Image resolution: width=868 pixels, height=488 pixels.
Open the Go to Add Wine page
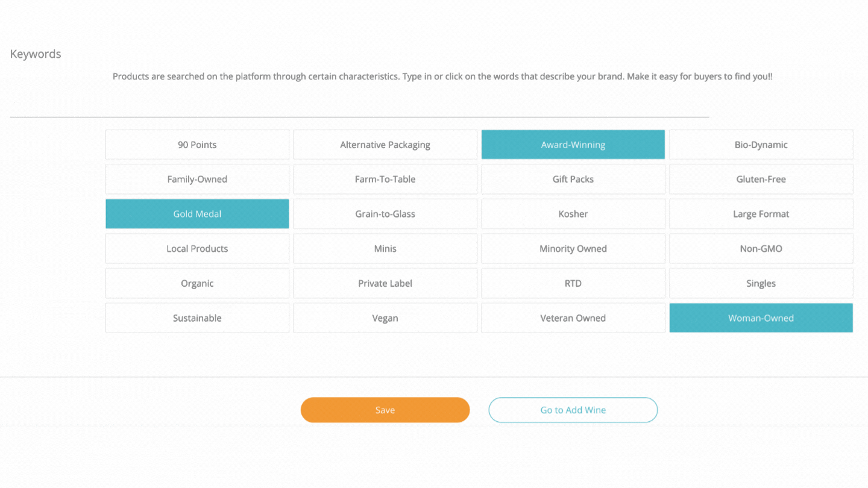[x=573, y=410]
